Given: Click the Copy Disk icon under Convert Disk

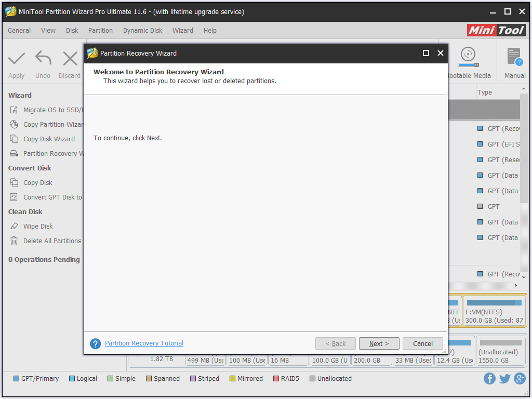Looking at the screenshot, I should click(14, 182).
